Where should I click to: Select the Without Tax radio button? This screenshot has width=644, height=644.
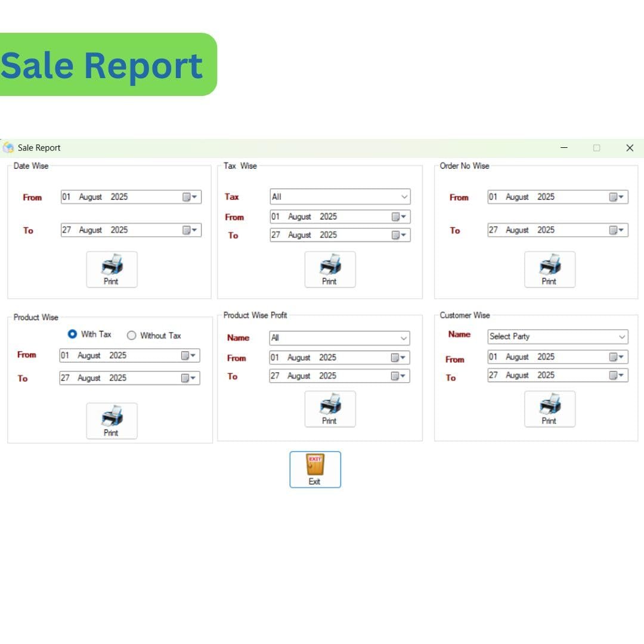click(x=131, y=335)
